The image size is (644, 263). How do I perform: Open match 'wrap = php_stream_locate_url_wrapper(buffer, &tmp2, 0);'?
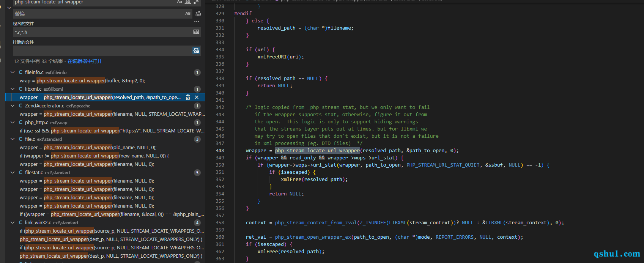point(82,80)
